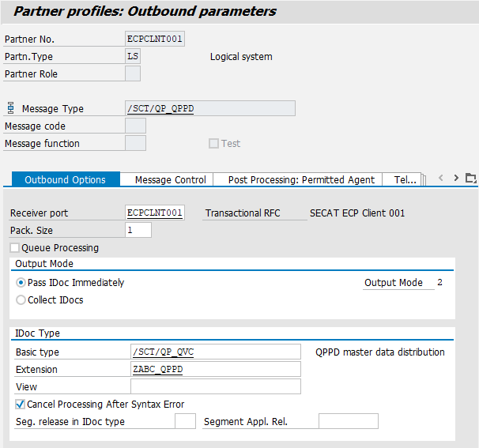
Task: Open Post Processing: Permitted Agent tab
Action: [x=301, y=180]
